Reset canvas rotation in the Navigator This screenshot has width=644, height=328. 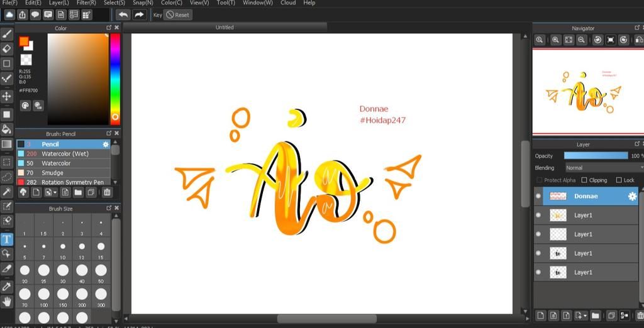(611, 40)
